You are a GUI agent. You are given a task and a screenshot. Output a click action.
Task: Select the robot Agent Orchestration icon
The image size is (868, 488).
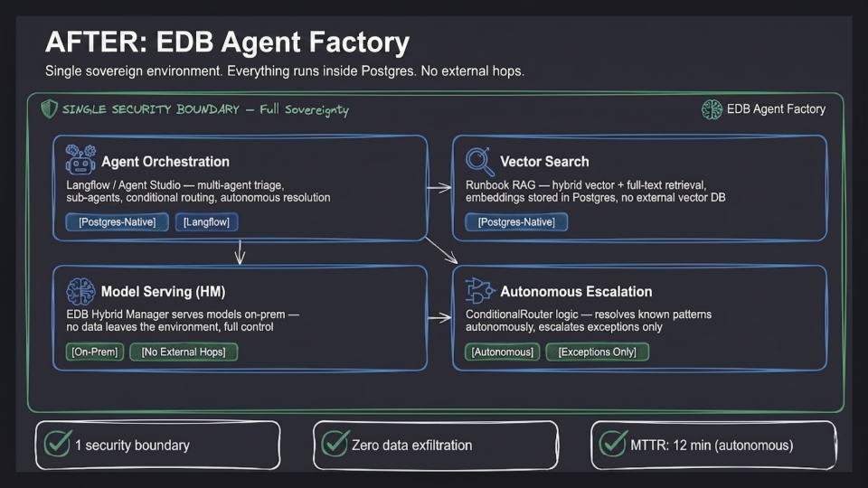click(80, 159)
